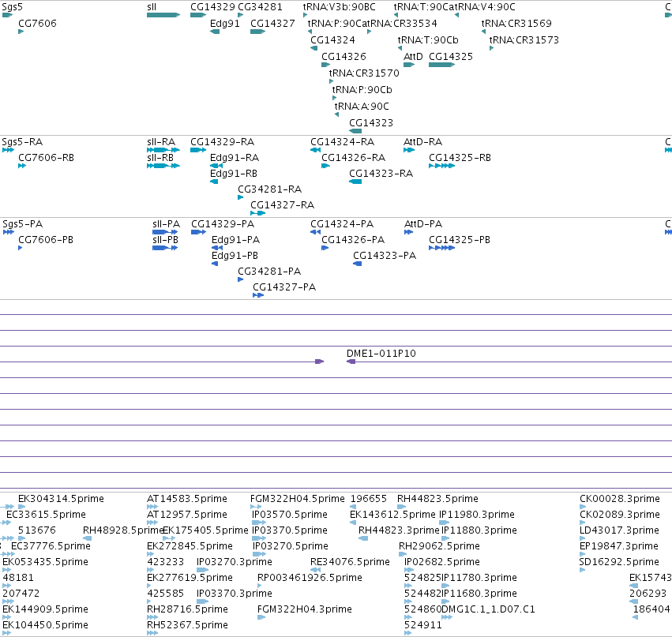Click the CG14327-PA protein label
672x637 pixels.
284,287
